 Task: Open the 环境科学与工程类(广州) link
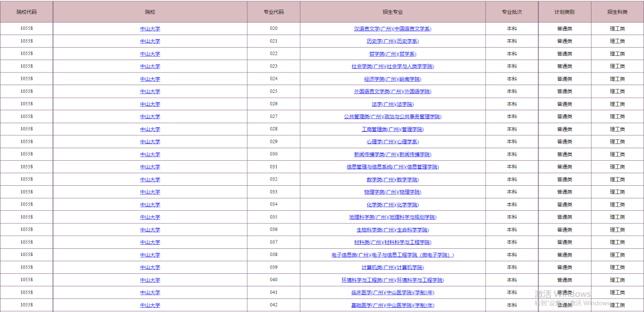coord(392,280)
